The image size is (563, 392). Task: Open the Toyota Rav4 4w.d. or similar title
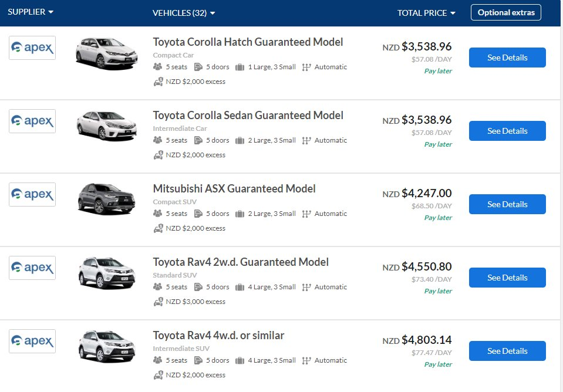tap(218, 335)
